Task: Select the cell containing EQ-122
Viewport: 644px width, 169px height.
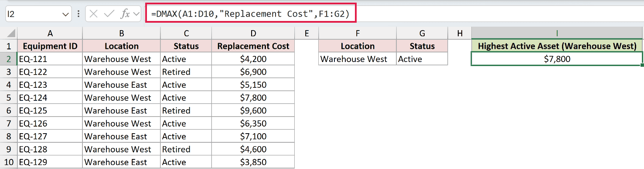Action: click(x=50, y=72)
